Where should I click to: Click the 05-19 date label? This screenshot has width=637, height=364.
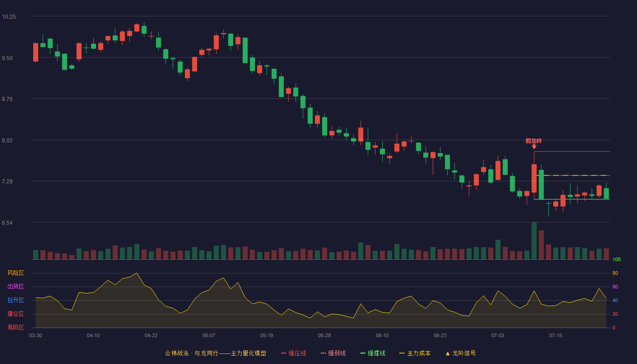click(x=267, y=335)
